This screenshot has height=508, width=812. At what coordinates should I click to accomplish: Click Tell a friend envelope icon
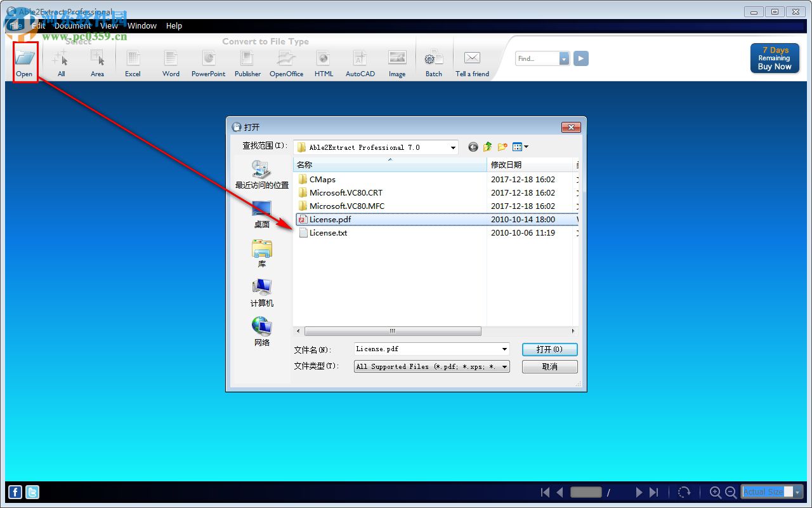pos(472,58)
